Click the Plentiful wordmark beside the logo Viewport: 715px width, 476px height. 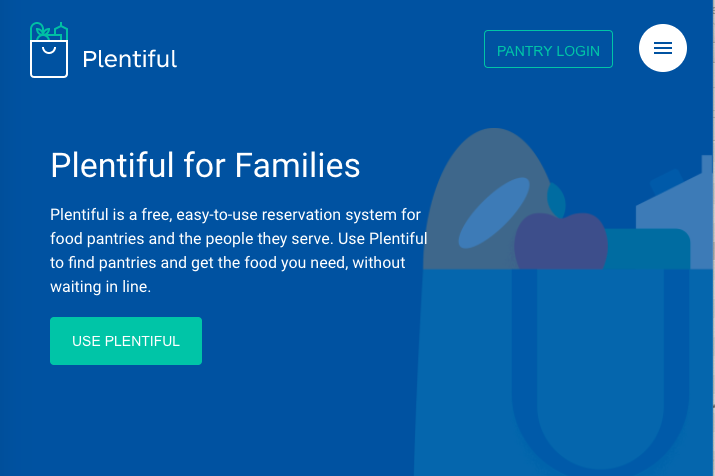click(x=130, y=59)
